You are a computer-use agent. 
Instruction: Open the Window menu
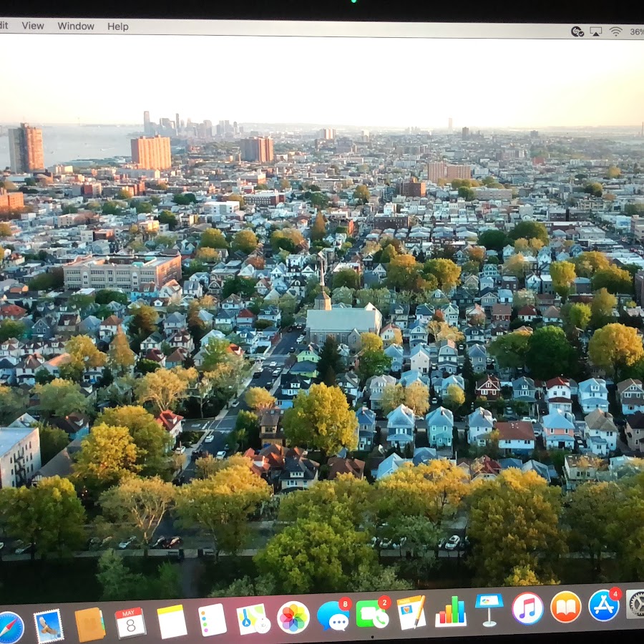tap(76, 26)
